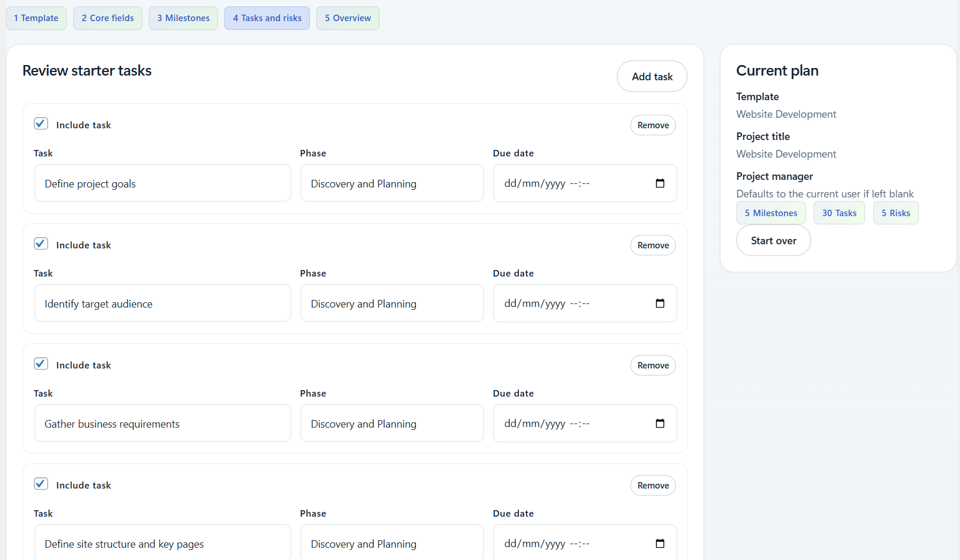Uncheck Include task for Define project goals
Screen dimensions: 960x560
(41, 124)
